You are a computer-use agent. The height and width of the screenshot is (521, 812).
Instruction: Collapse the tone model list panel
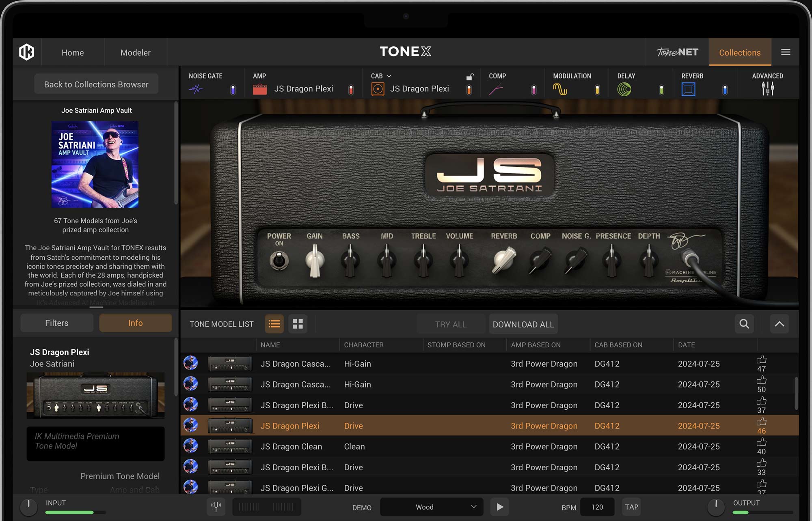pyautogui.click(x=779, y=324)
